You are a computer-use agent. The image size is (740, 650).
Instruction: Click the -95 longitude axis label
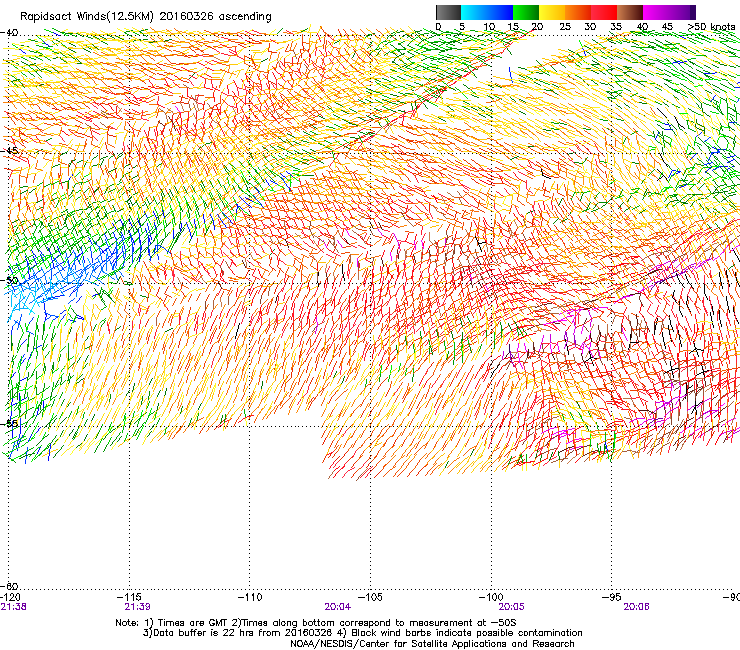pos(611,597)
